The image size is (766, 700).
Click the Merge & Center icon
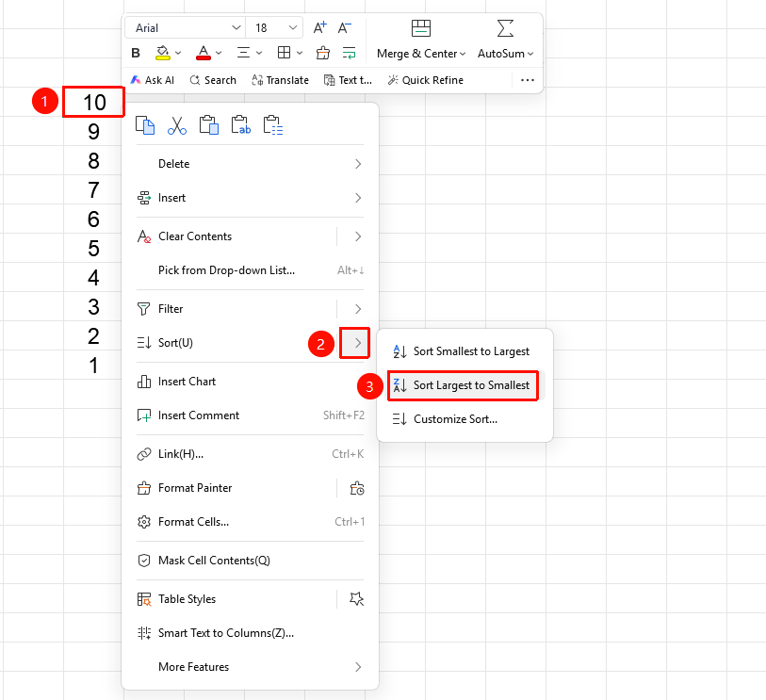(x=420, y=28)
